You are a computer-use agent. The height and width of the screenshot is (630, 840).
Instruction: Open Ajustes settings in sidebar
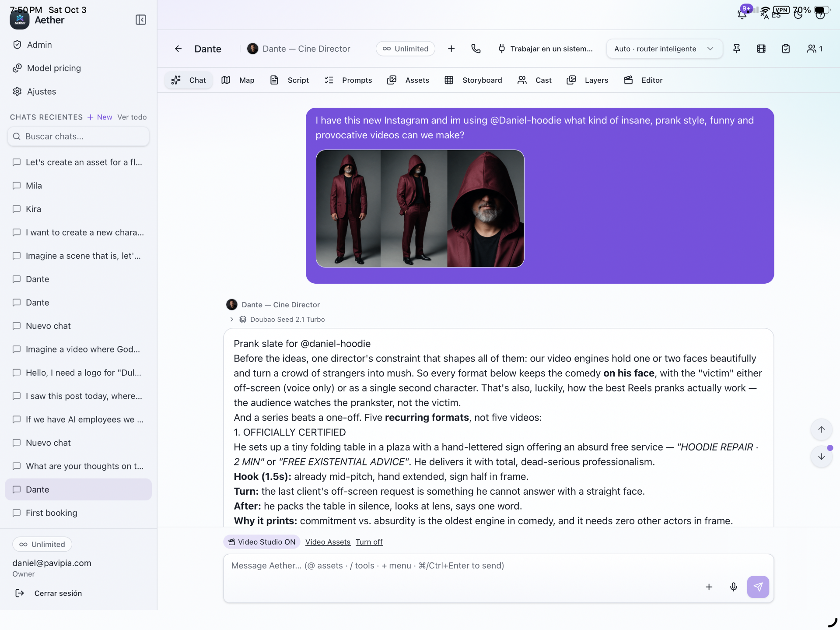(42, 91)
